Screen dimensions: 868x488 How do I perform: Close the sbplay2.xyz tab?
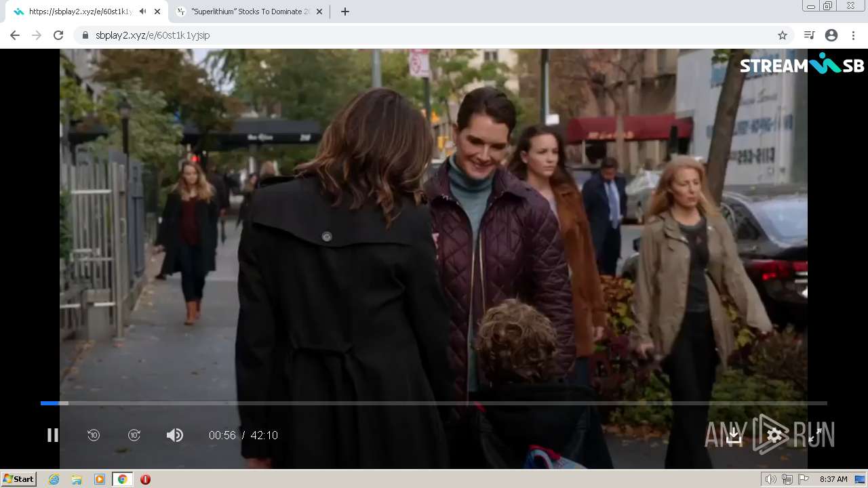157,12
